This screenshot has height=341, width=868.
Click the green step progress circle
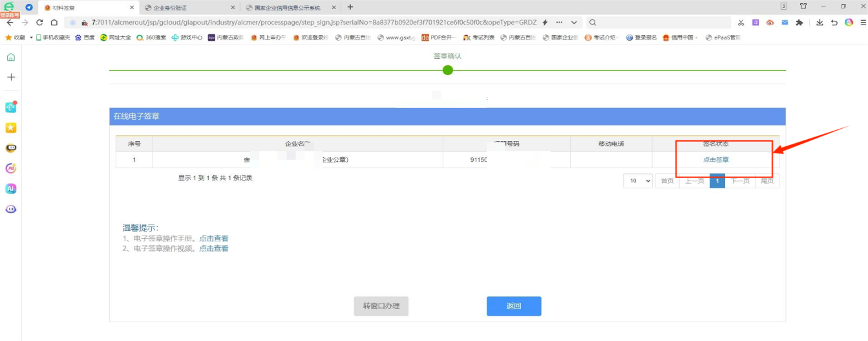tap(447, 70)
